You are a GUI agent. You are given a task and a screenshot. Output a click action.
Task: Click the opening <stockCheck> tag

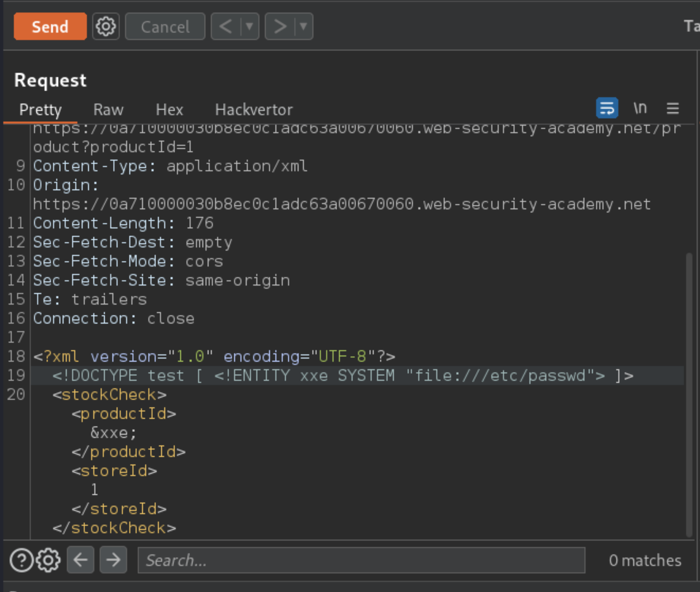tap(109, 395)
